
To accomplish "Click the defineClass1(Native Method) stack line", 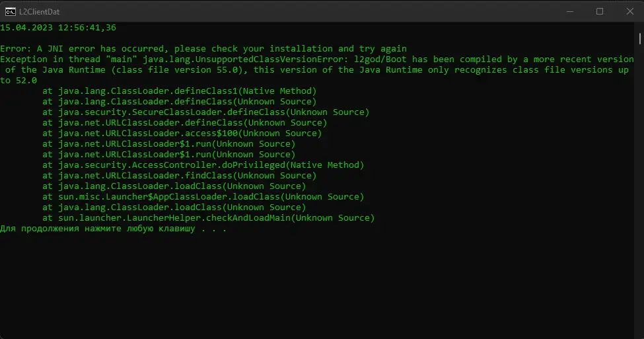I will pyautogui.click(x=179, y=91).
